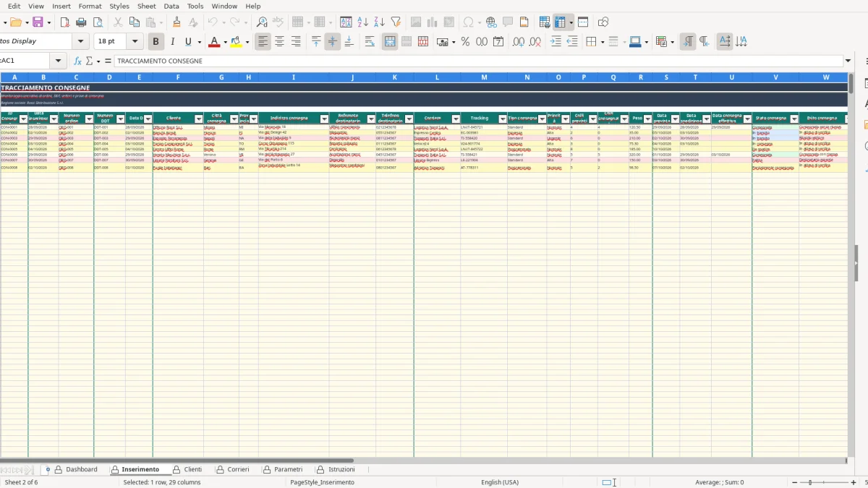868x488 pixels.
Task: Click the Export as PDF icon
Action: 64,22
